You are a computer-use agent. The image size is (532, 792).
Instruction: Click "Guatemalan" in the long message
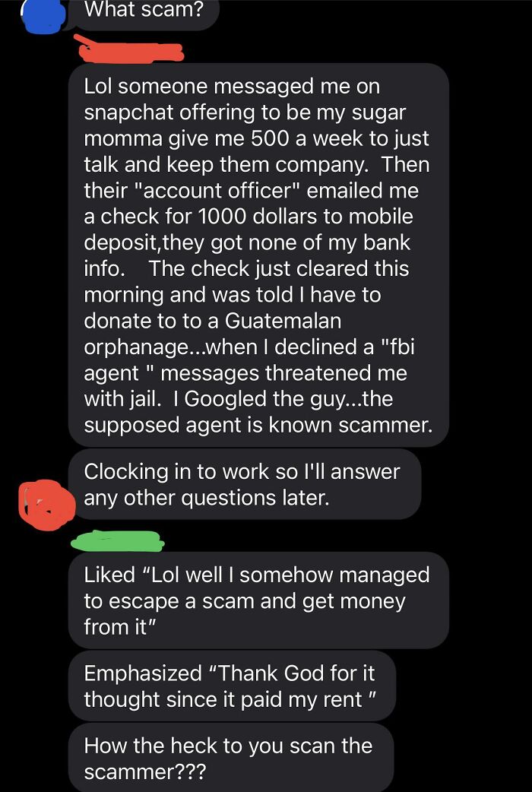coord(283,321)
